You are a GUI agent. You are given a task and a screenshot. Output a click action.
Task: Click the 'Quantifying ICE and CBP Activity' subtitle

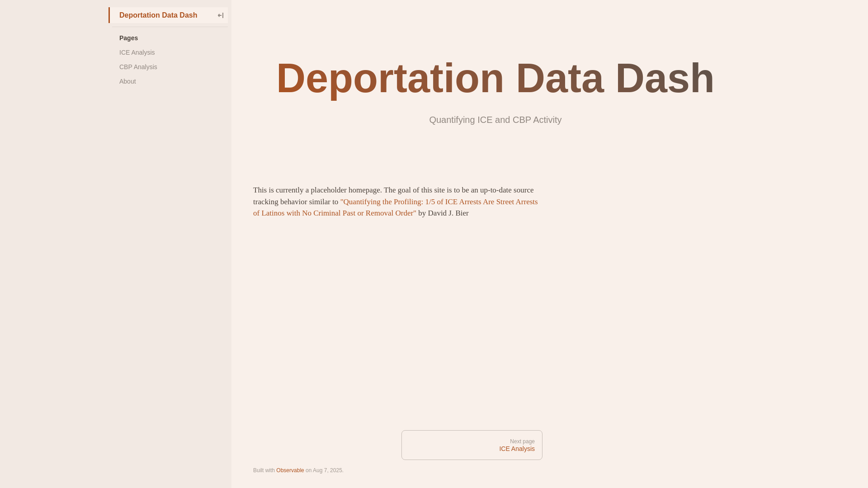pos(495,120)
